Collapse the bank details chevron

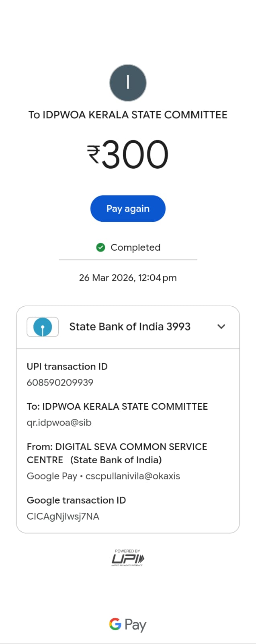[x=221, y=326]
